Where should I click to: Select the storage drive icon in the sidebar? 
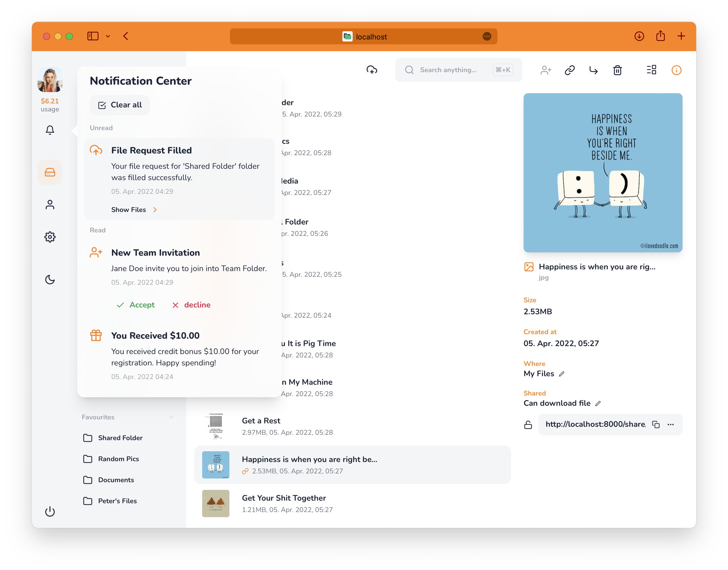50,172
